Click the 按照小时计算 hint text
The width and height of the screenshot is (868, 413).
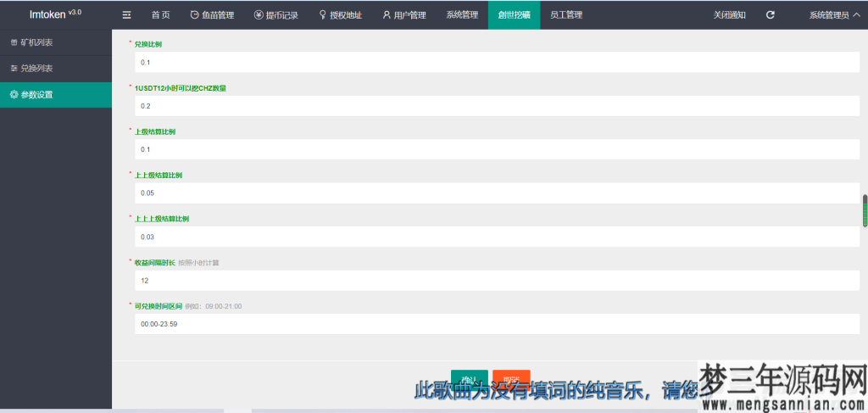(198, 262)
